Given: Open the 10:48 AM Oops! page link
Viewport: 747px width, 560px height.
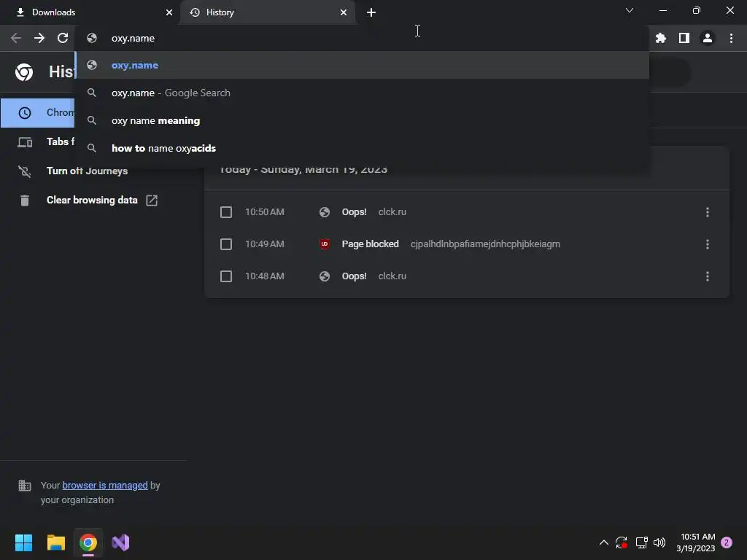Looking at the screenshot, I should 354,276.
